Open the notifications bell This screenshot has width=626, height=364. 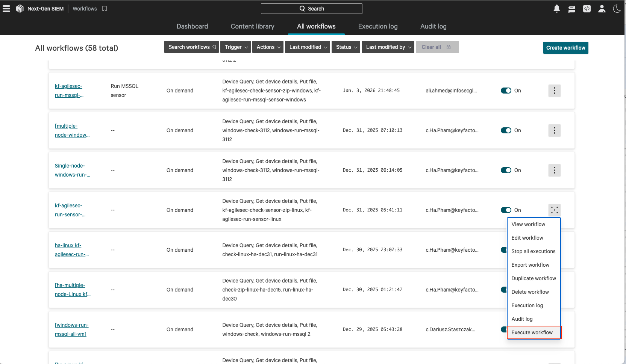coord(557,9)
